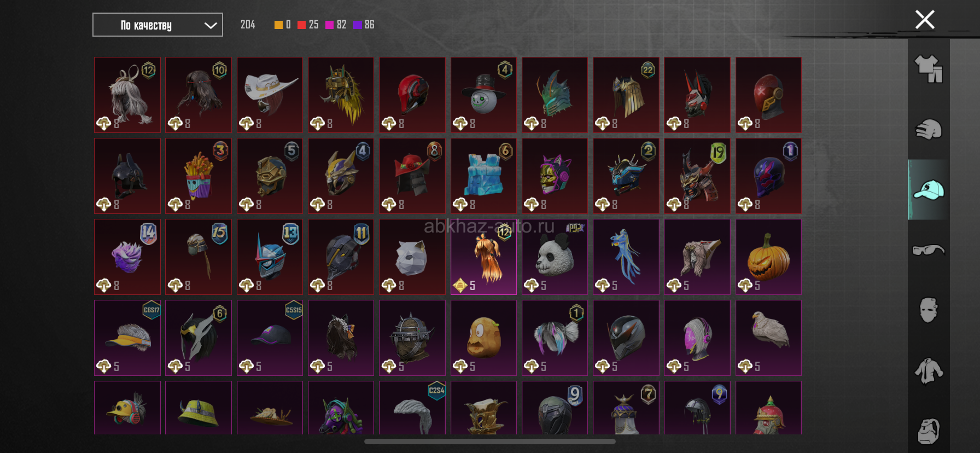Filter by the purple quality swatch
This screenshot has width=980, height=453.
click(357, 25)
